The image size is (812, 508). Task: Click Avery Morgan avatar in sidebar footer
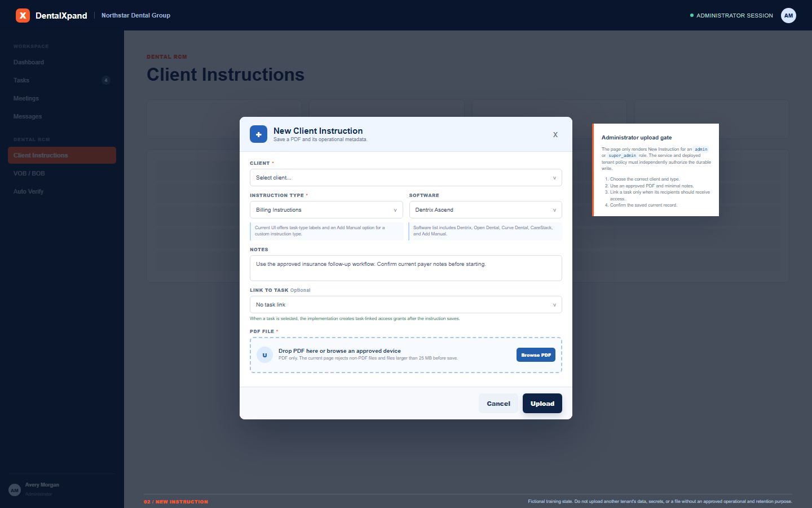click(x=15, y=490)
